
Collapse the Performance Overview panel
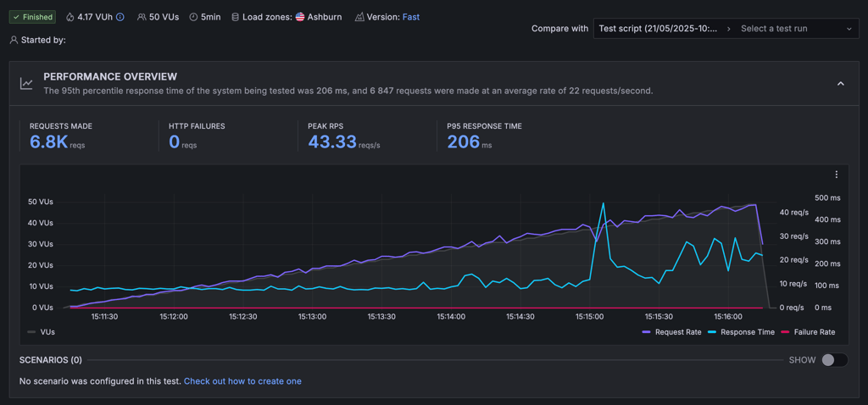click(840, 84)
